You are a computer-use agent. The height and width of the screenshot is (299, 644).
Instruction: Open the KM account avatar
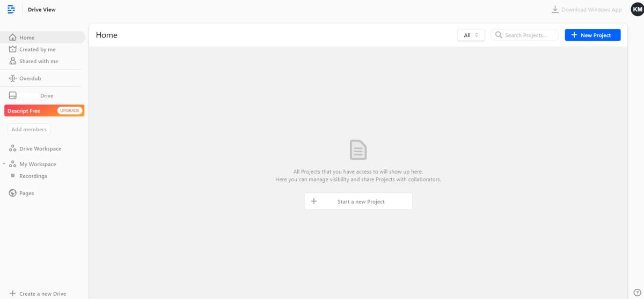click(637, 10)
